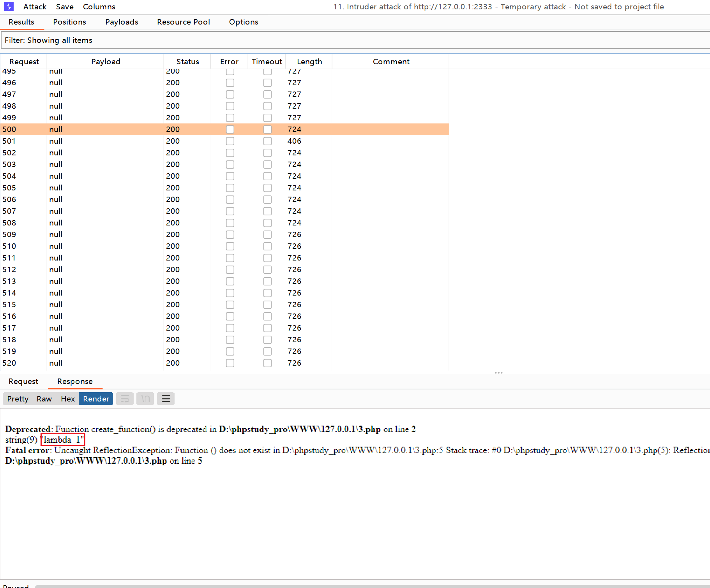Select request number 499 row
Screen dimensions: 710x588
(x=224, y=118)
